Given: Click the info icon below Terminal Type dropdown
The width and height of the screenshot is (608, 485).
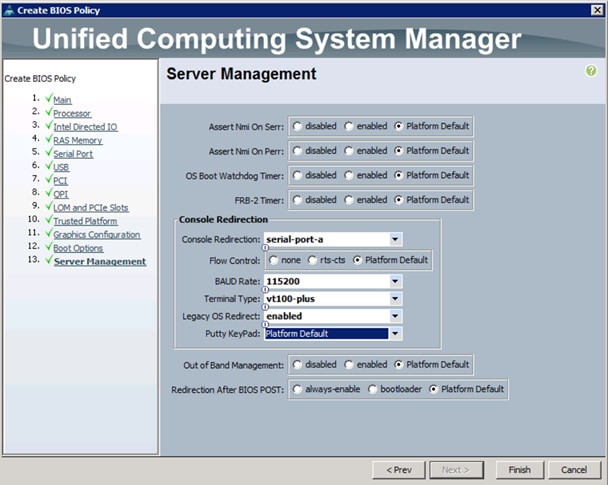Looking at the screenshot, I should [x=265, y=307].
